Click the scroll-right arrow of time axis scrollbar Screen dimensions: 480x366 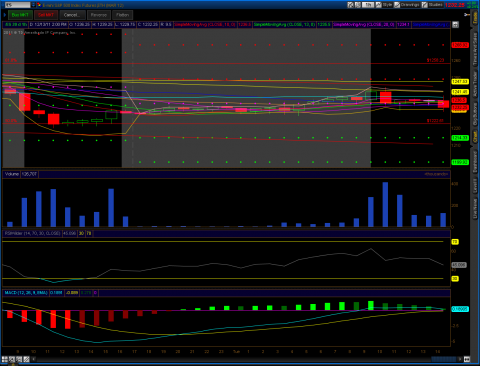460,359
